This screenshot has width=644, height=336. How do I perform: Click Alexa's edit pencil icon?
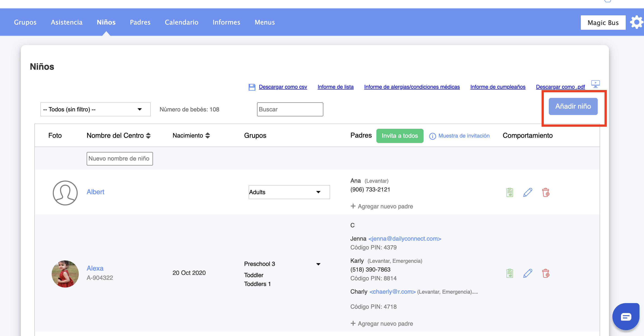click(528, 273)
